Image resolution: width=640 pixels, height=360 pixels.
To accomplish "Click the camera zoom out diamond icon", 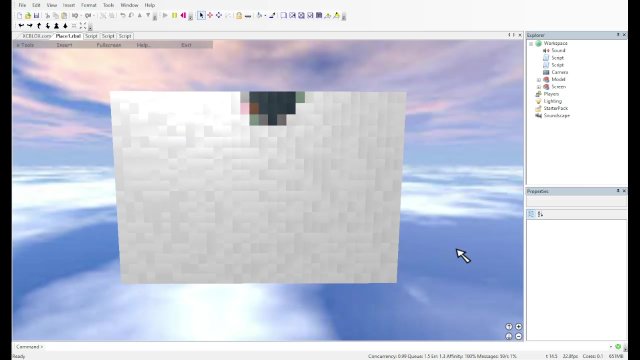I will pos(65,26).
